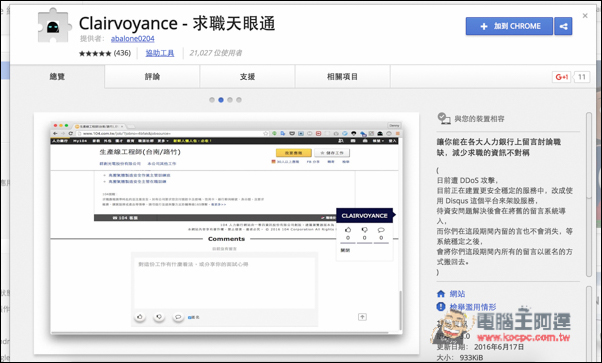Select the 總覽 tab
Viewport: 602px width, 363px height.
[x=57, y=76]
